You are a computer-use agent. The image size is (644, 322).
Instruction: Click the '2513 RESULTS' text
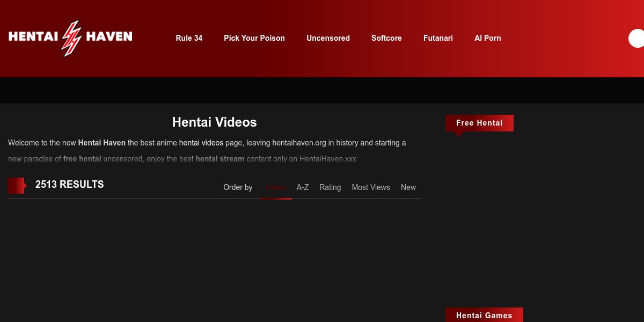[x=70, y=184]
